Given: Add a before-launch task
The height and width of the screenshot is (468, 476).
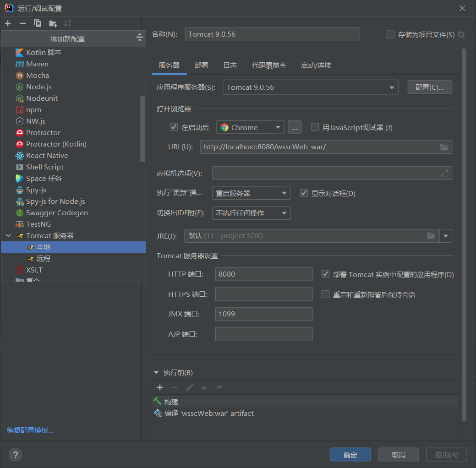Looking at the screenshot, I should pyautogui.click(x=160, y=387).
